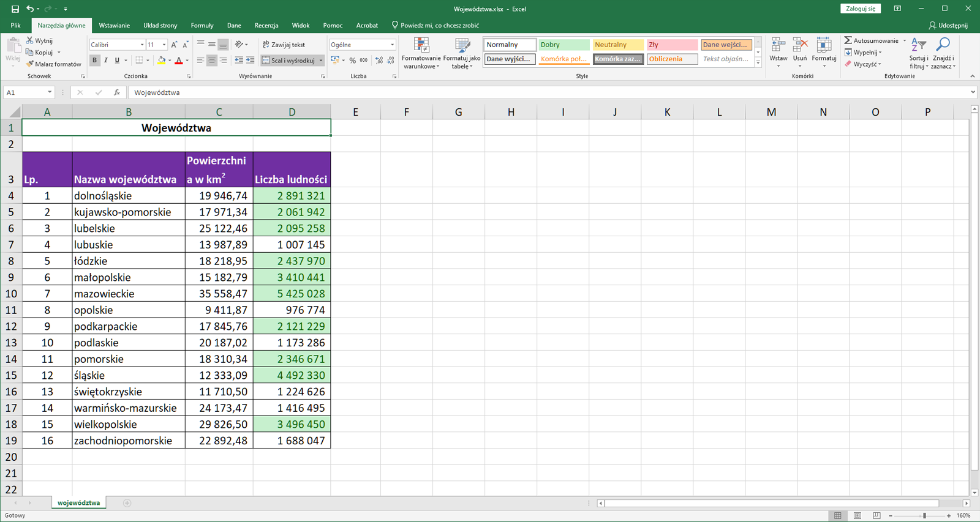Toggle Zawijaj tekst wrap text

coord(284,45)
